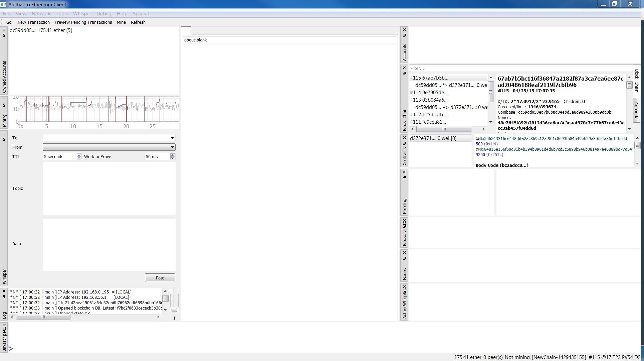Decrease the TTL seconds value
644x361 pixels.
[79, 158]
